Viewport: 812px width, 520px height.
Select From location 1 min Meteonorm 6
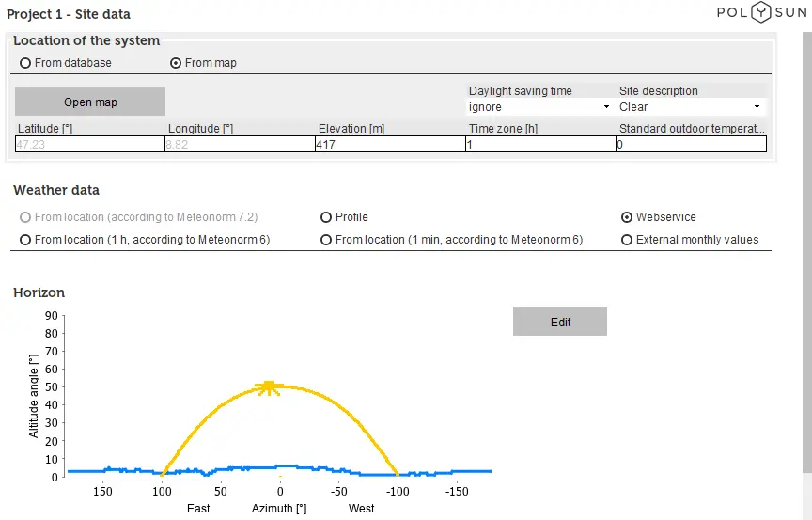coord(326,240)
